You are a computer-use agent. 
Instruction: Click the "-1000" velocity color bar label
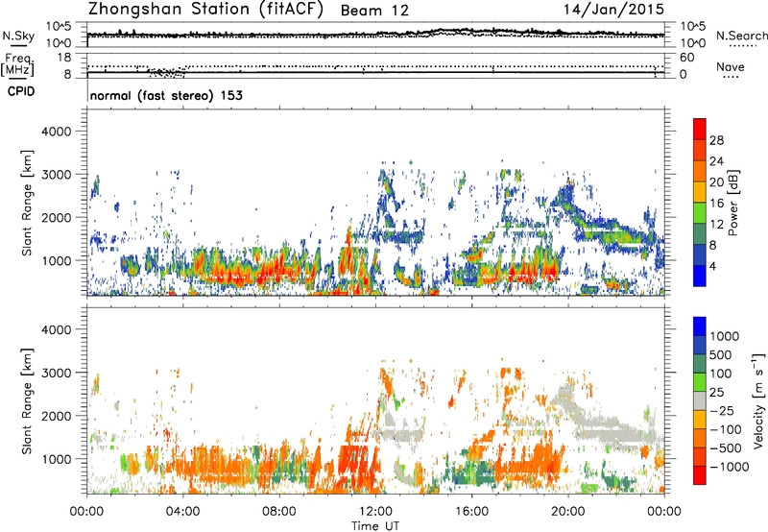click(729, 467)
